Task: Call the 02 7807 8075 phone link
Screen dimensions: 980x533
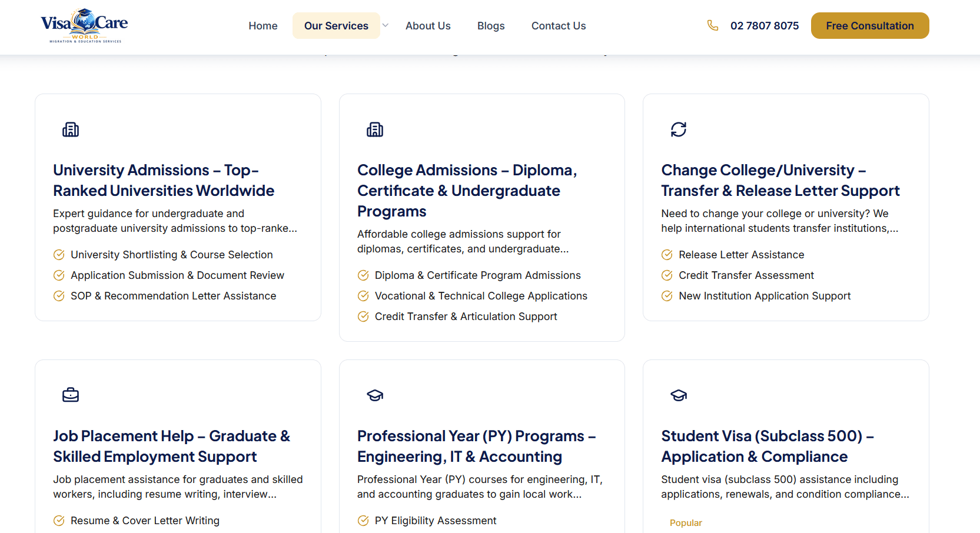Action: [x=765, y=26]
